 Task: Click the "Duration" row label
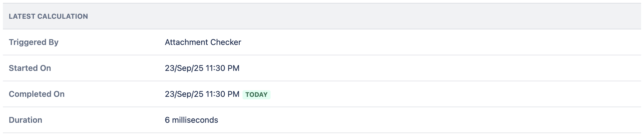(25, 120)
